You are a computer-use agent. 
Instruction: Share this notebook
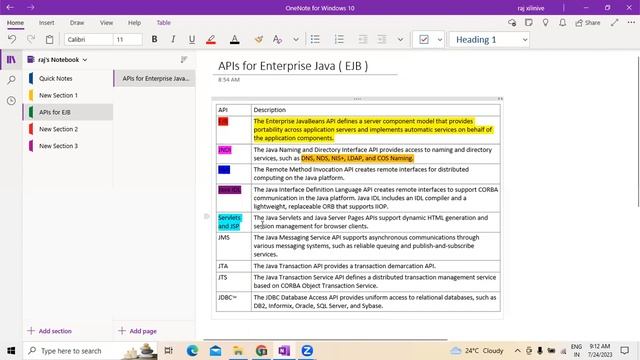point(588,23)
